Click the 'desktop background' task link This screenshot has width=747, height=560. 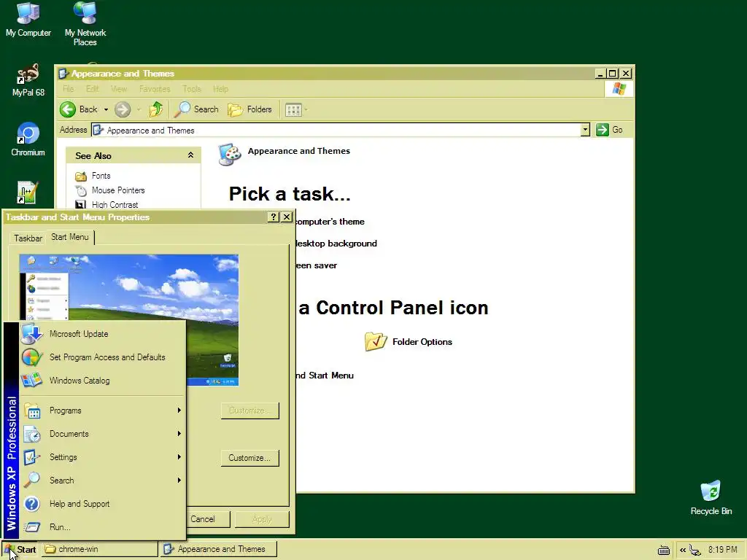click(x=336, y=244)
